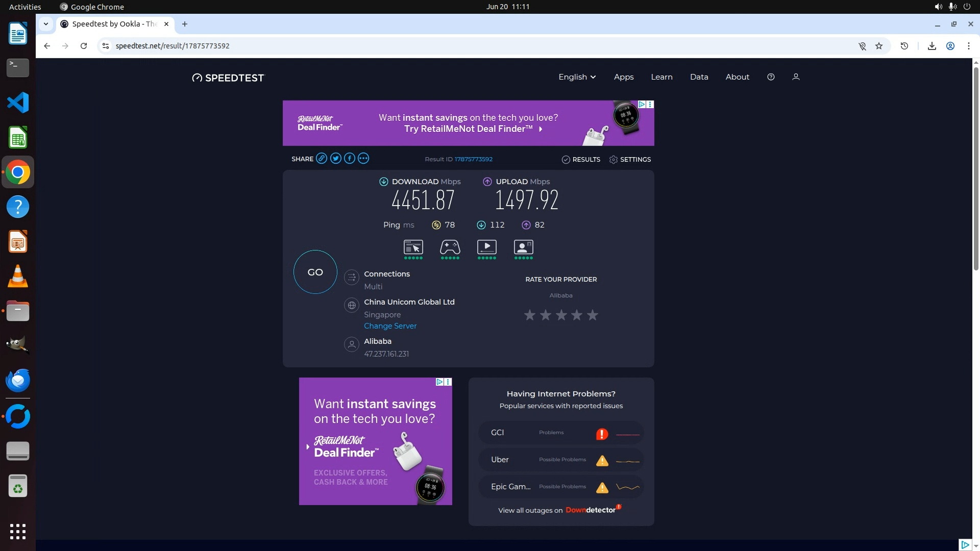
Task: Expand the English language dropdown
Action: (577, 77)
